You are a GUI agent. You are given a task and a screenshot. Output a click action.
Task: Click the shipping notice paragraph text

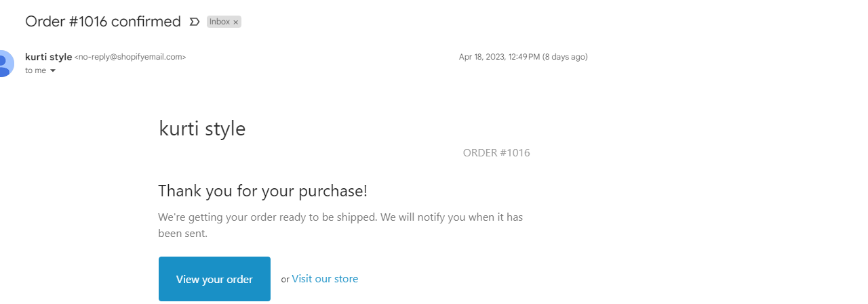(340, 218)
